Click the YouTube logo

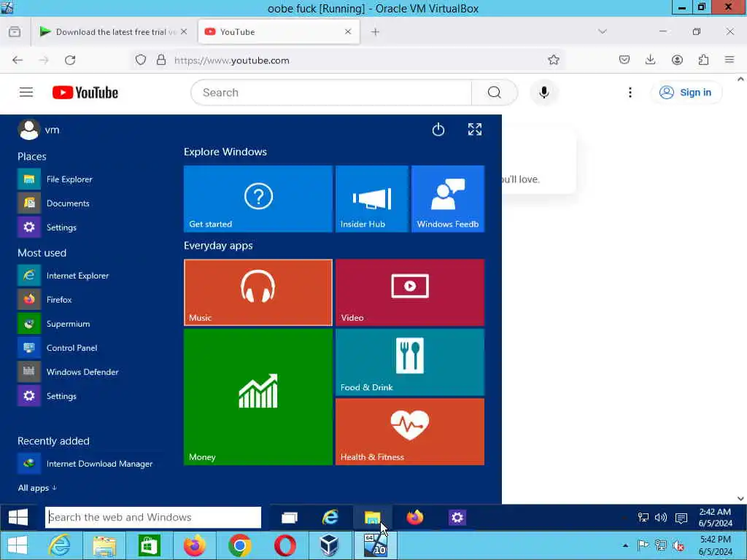[85, 93]
